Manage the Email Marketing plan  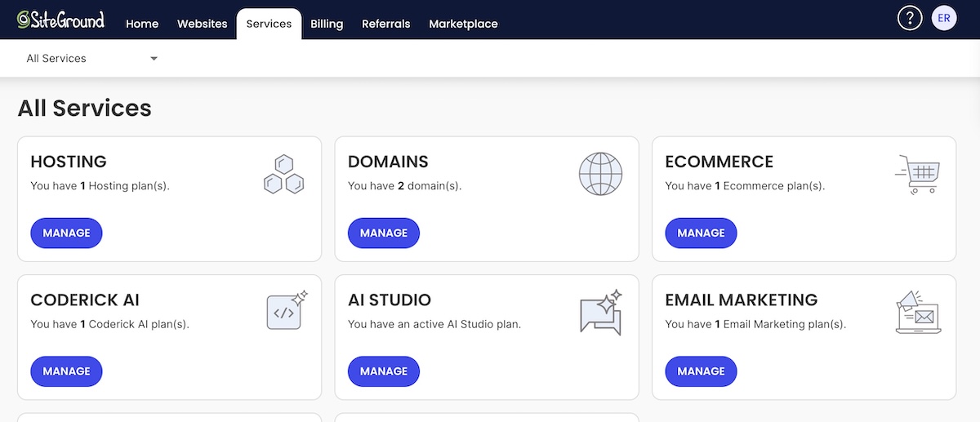(701, 371)
